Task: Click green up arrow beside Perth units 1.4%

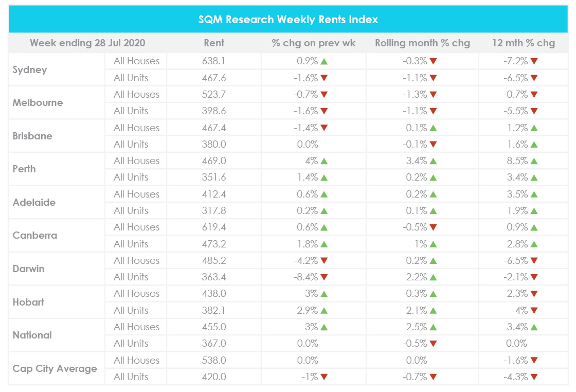Action: pos(324,178)
